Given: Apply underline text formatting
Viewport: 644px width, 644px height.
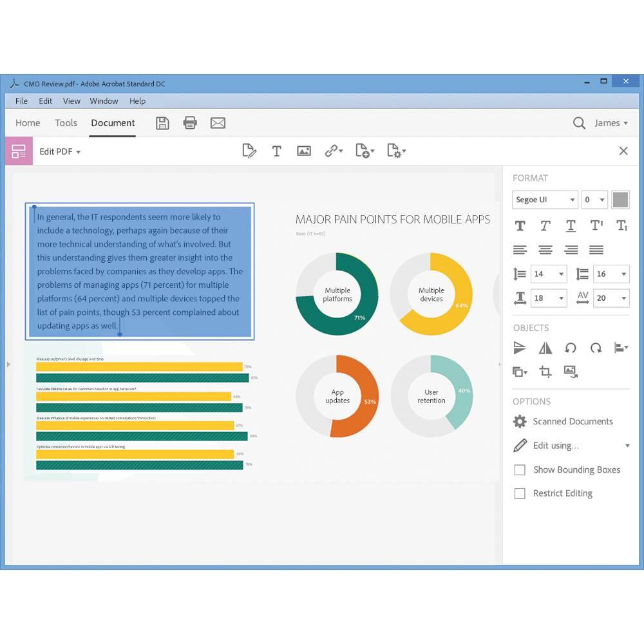Looking at the screenshot, I should click(x=571, y=225).
